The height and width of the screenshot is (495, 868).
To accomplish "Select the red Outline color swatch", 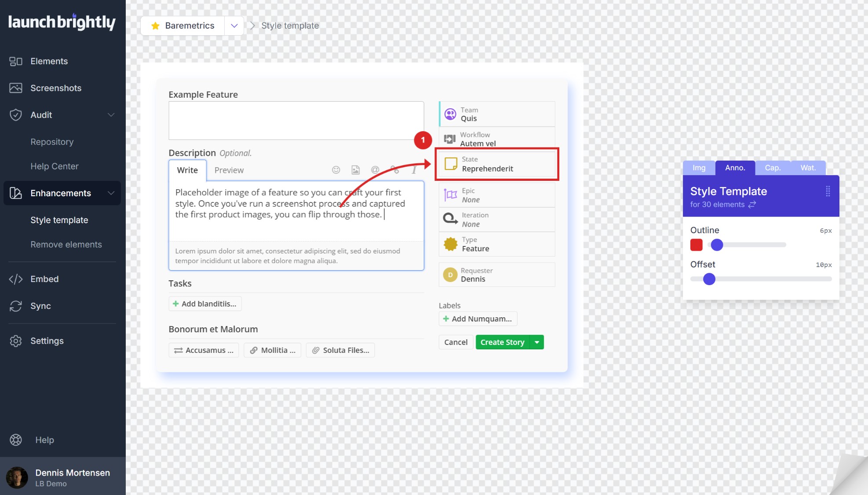I will (697, 245).
